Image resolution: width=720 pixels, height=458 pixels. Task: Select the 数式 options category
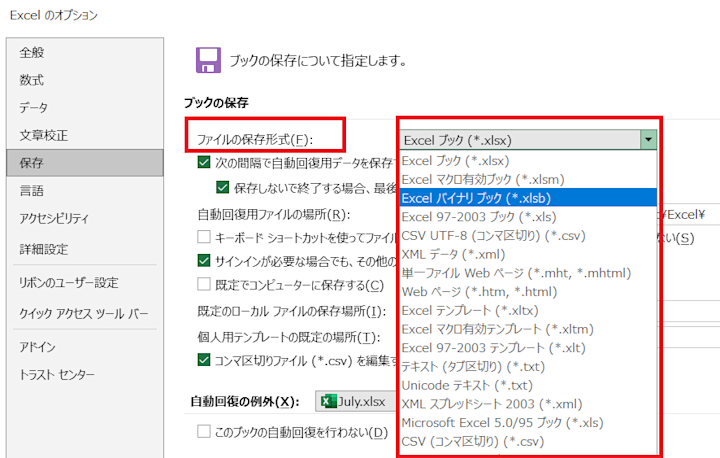tap(84, 80)
